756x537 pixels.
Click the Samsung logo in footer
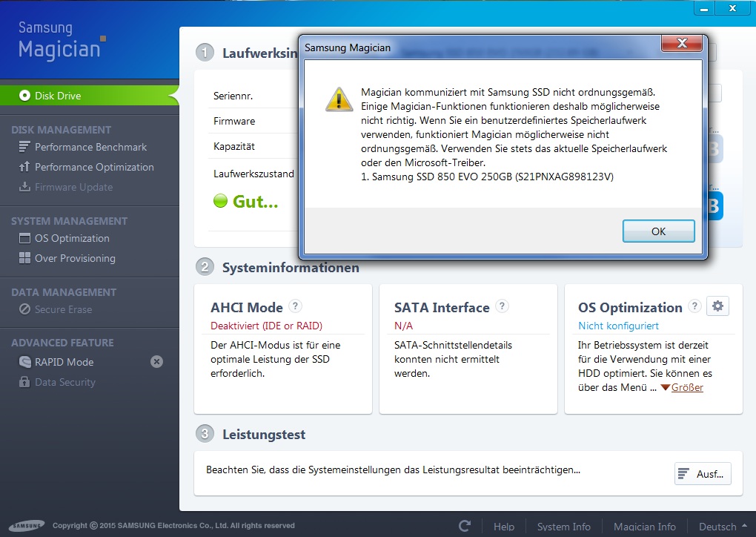(x=27, y=525)
